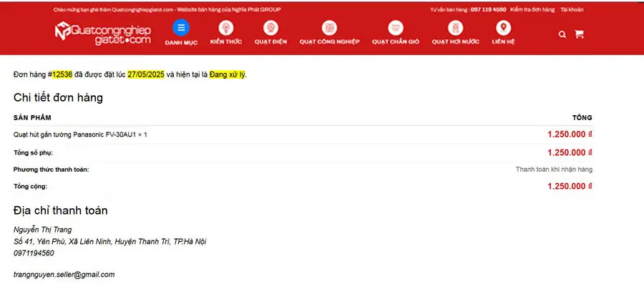Click the Kiến thức lightbulb icon

[226, 28]
